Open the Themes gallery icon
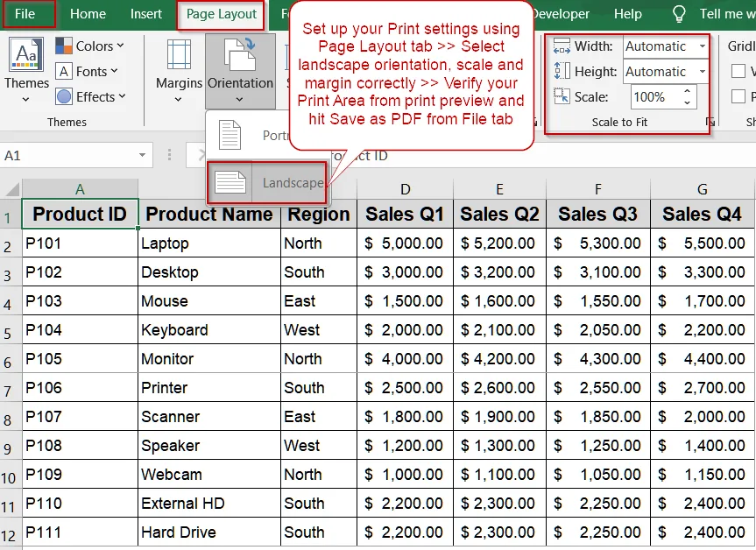The image size is (756, 550). point(26,55)
